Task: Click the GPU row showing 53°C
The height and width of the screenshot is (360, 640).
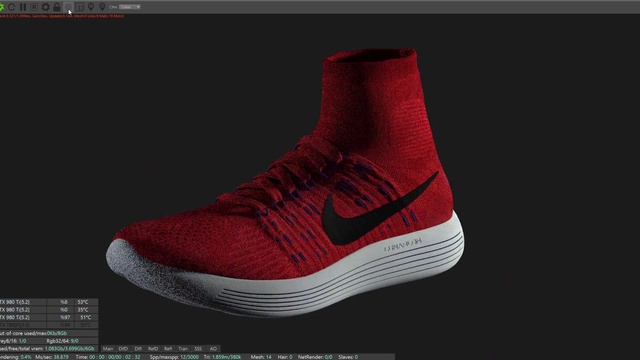Action: coord(49,302)
